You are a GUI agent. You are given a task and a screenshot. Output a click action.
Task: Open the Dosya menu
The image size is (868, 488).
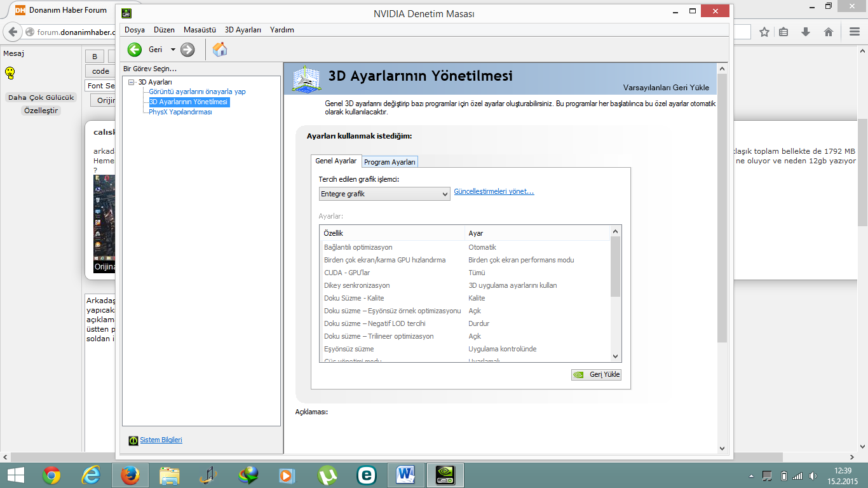pyautogui.click(x=134, y=30)
